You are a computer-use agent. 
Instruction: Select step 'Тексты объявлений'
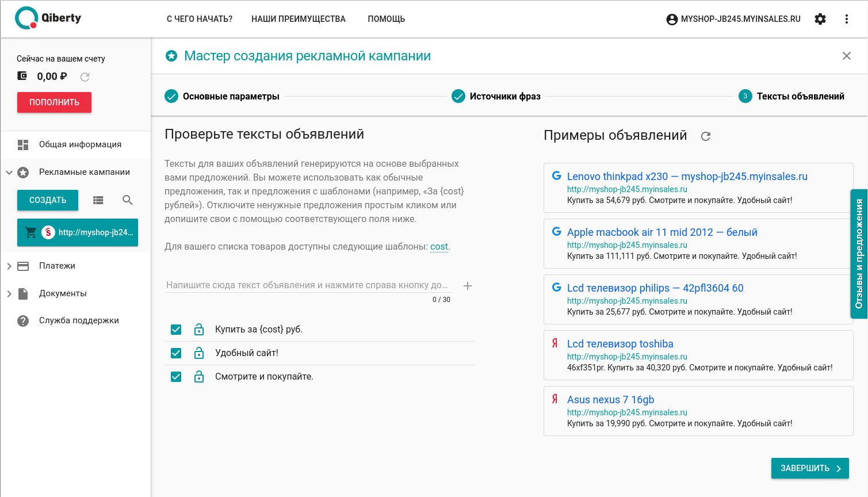(x=791, y=96)
